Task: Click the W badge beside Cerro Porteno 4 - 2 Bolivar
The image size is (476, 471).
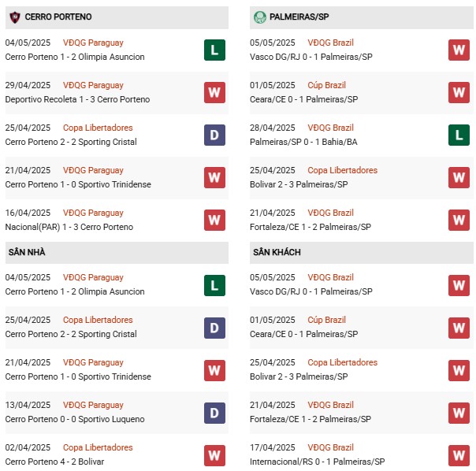Action: (214, 455)
